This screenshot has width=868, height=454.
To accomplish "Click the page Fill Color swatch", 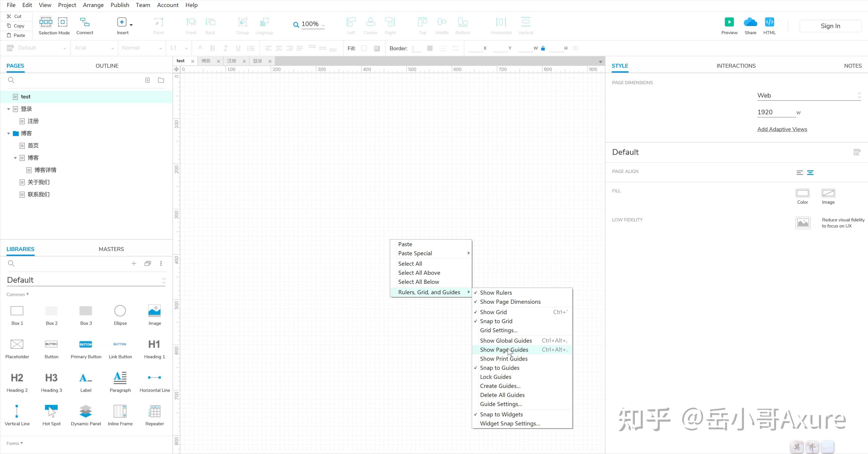I will click(802, 193).
